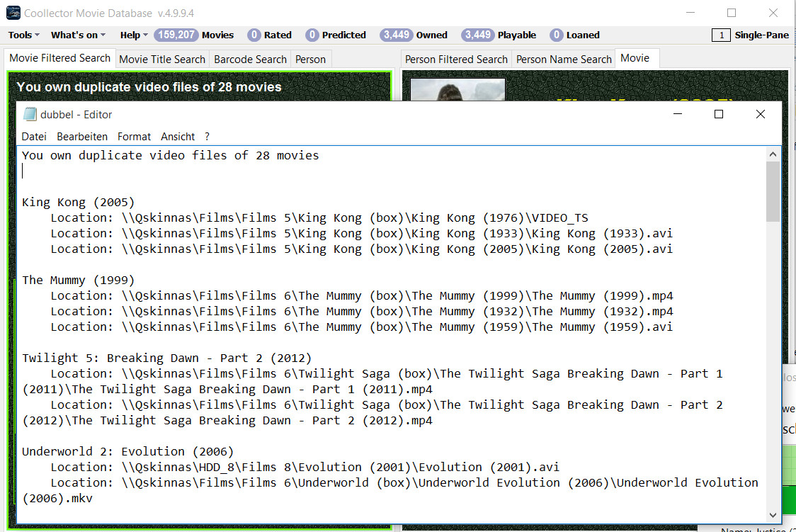Open the Help dropdown menu
The width and height of the screenshot is (796, 532).
pyautogui.click(x=134, y=35)
